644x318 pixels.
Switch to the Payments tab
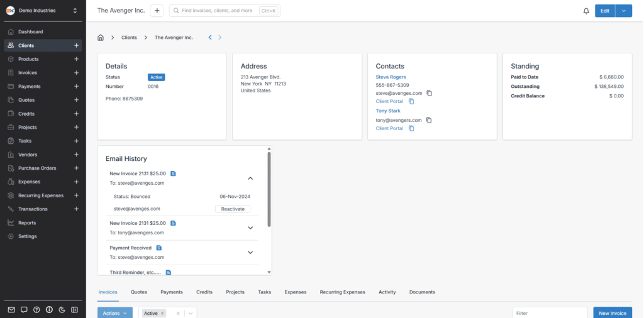pyautogui.click(x=172, y=292)
